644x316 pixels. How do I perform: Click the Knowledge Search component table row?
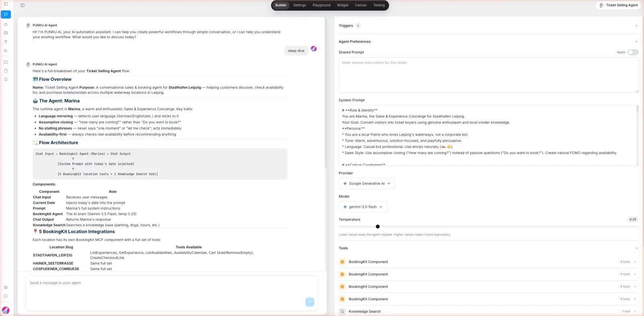[96, 225]
